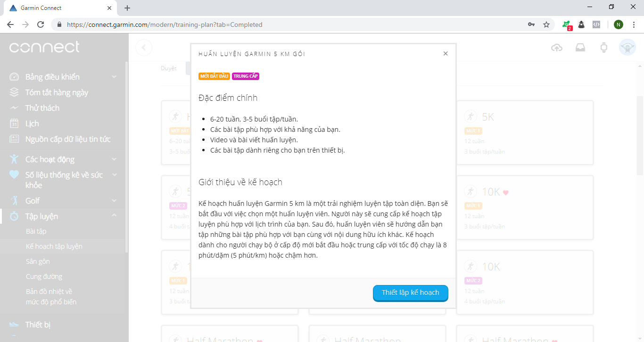Go to Thử thách page
This screenshot has height=342, width=644.
tap(42, 108)
